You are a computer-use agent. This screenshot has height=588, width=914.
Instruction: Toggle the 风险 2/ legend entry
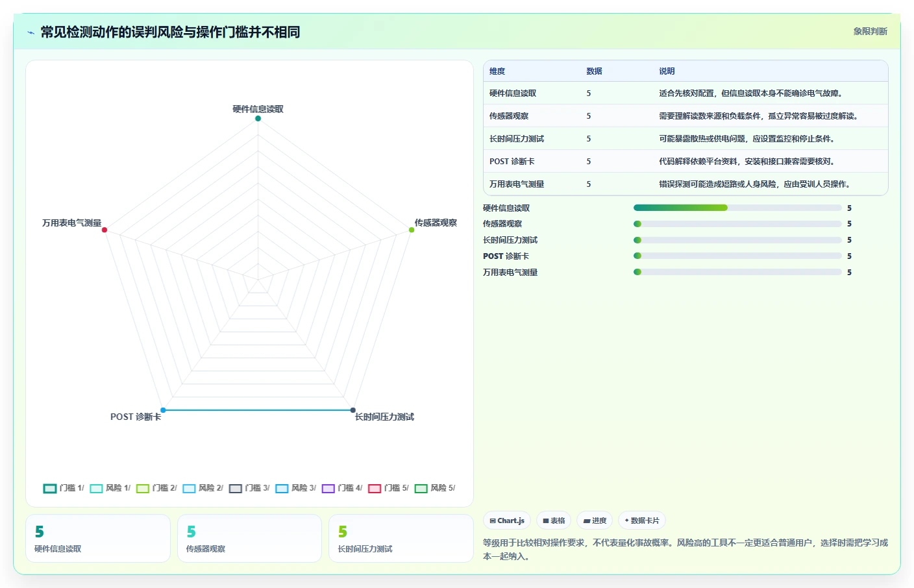click(203, 488)
